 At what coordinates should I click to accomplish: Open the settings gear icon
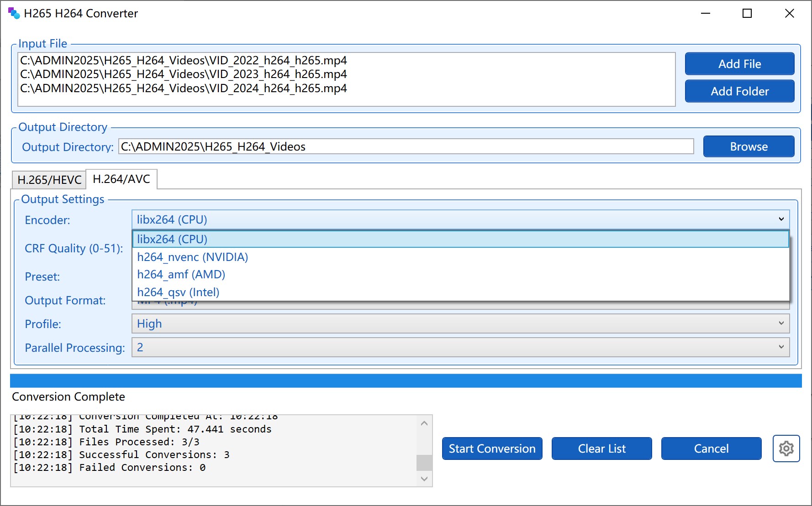pyautogui.click(x=786, y=449)
